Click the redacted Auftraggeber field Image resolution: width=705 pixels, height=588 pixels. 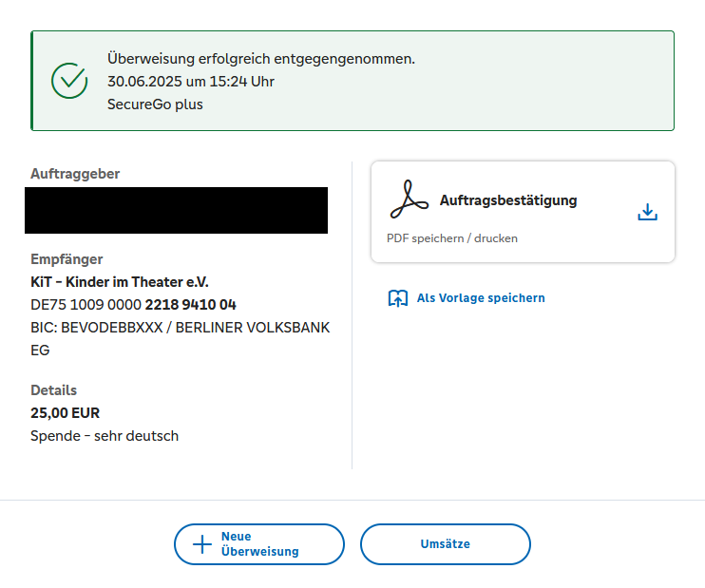[x=176, y=210]
